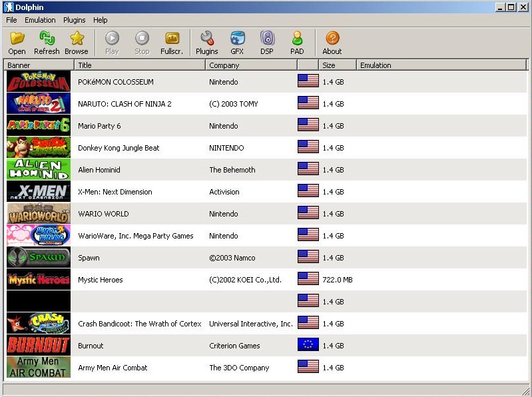Click the European Union flag in Burnout row

308,345
